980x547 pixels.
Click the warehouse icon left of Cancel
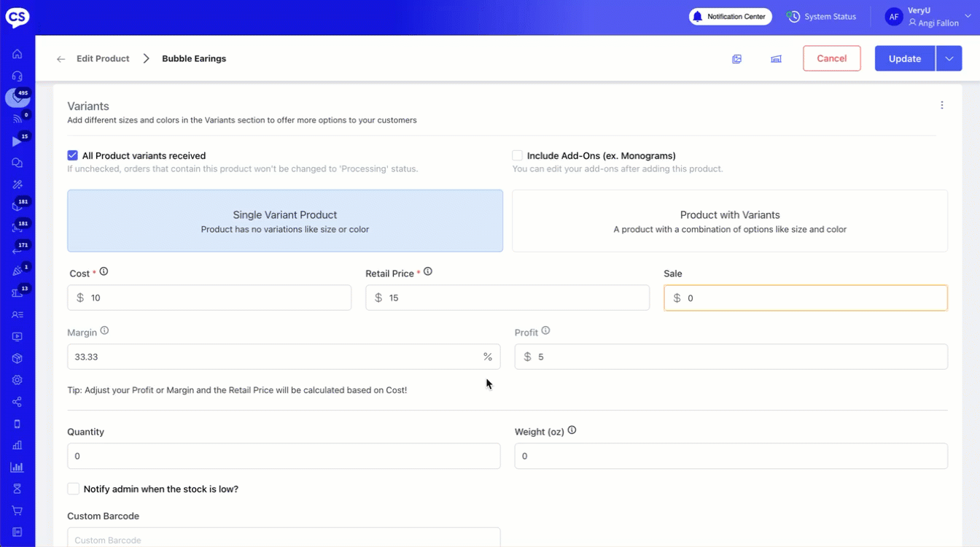[776, 59]
